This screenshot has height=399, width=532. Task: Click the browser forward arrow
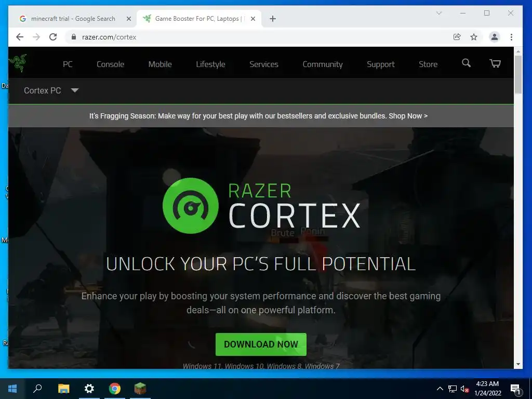(36, 37)
